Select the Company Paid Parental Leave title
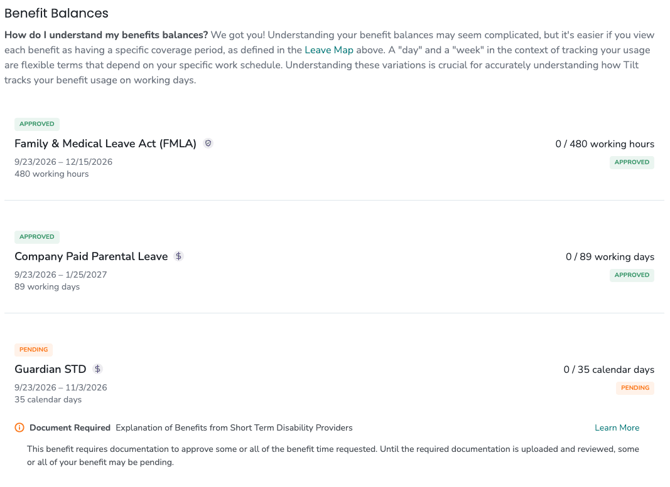670x487 pixels. tap(91, 256)
